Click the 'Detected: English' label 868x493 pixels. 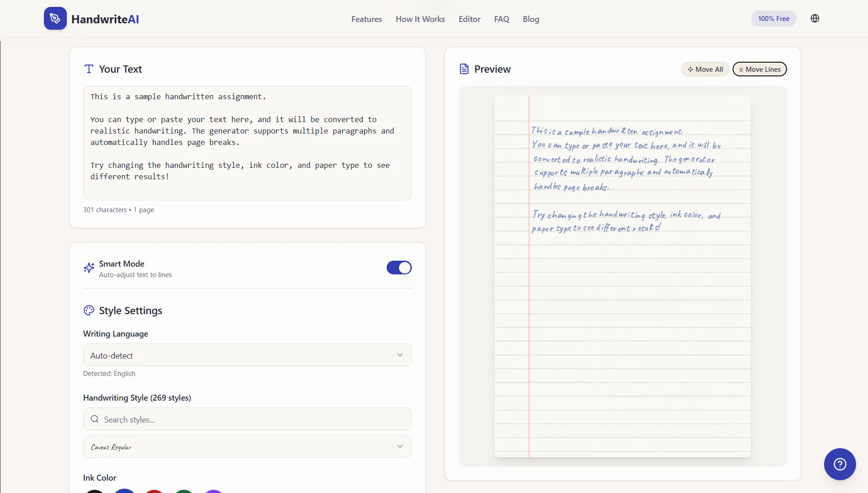click(109, 374)
